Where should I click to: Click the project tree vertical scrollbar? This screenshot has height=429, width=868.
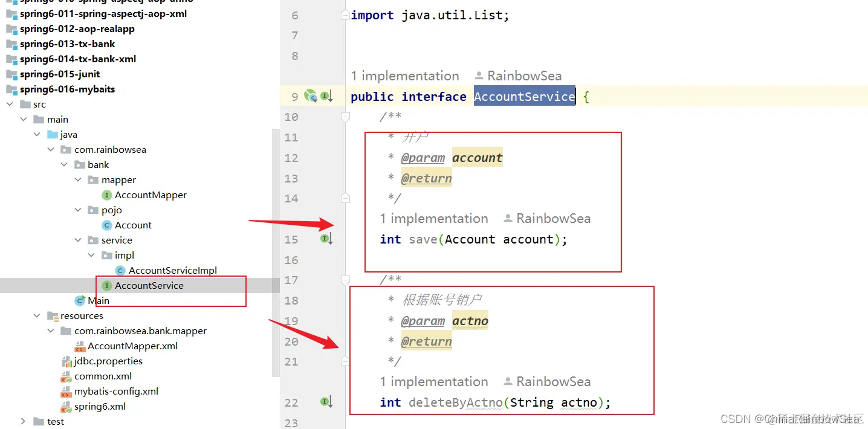[x=276, y=253]
